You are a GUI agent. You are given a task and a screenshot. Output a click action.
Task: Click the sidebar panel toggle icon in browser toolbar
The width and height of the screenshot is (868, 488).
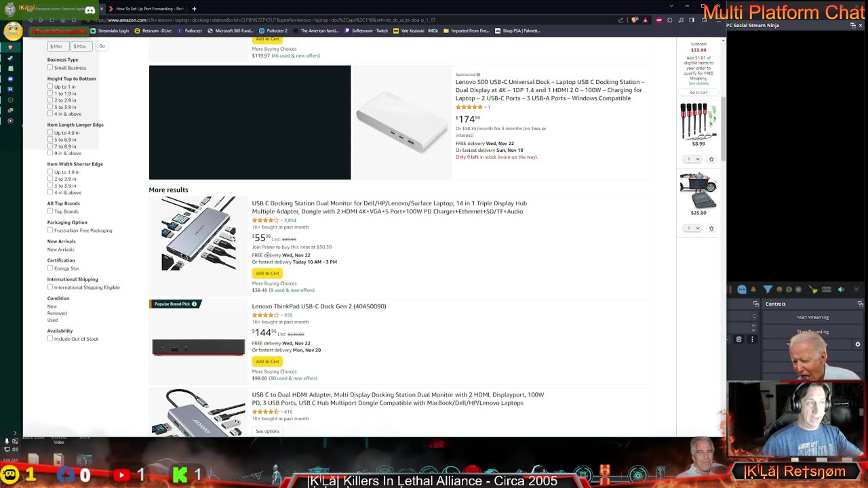[692, 20]
